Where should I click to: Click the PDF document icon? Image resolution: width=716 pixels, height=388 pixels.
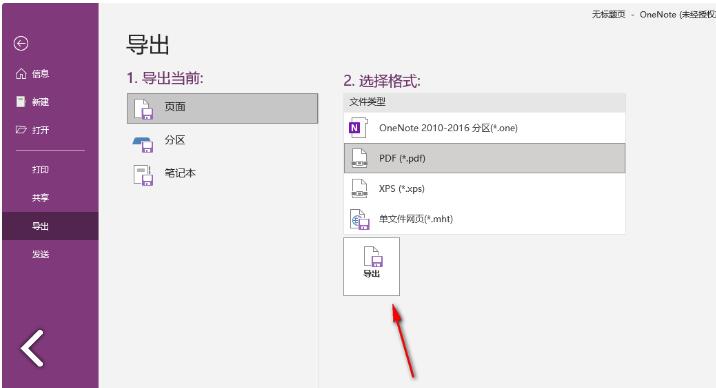(x=359, y=158)
